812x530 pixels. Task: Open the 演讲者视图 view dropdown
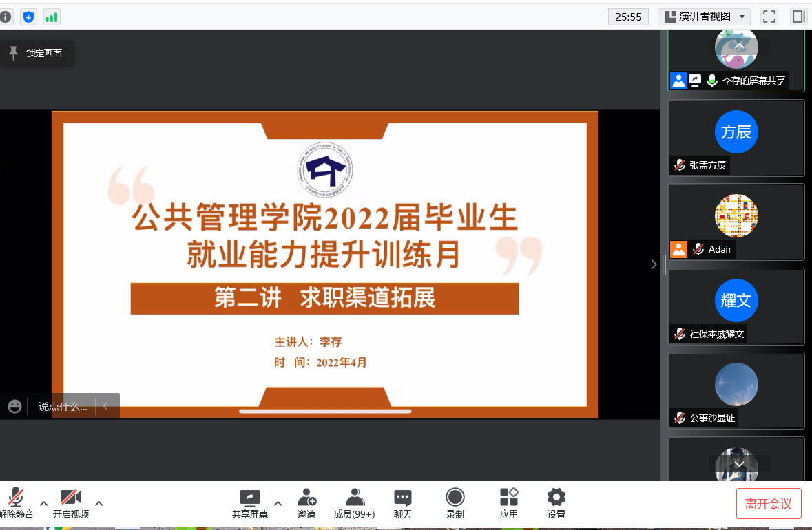704,17
